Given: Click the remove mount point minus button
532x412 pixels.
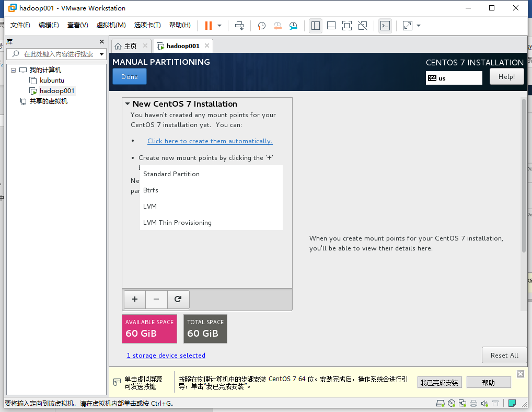Looking at the screenshot, I should [x=156, y=299].
